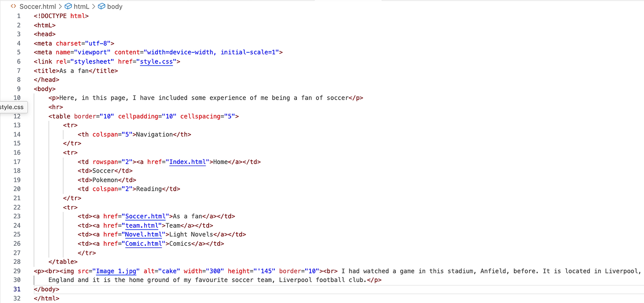Open the htmL breadcrumb dropdown
644x303 pixels.
pyautogui.click(x=82, y=6)
